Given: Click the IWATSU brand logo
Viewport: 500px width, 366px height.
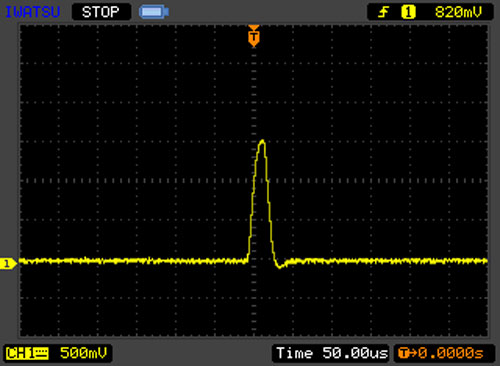Looking at the screenshot, I should 33,12.
